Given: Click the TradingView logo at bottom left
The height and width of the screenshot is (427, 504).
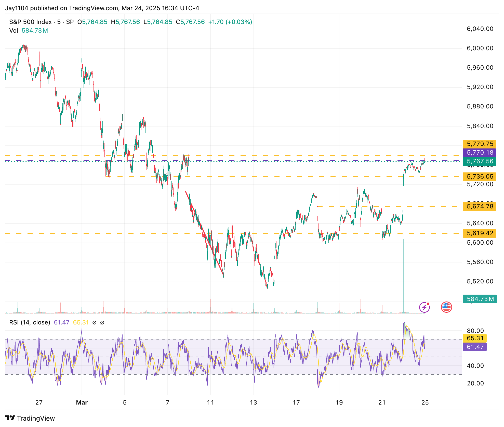Looking at the screenshot, I should (30, 418).
